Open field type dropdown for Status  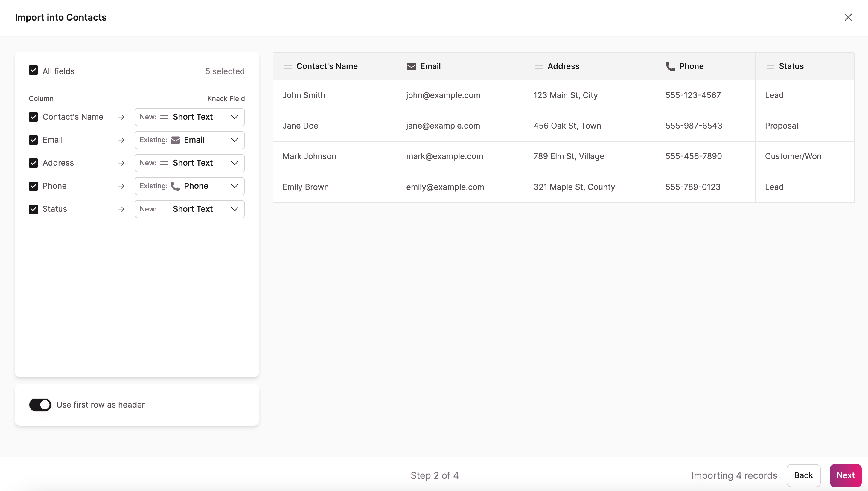[x=190, y=209]
